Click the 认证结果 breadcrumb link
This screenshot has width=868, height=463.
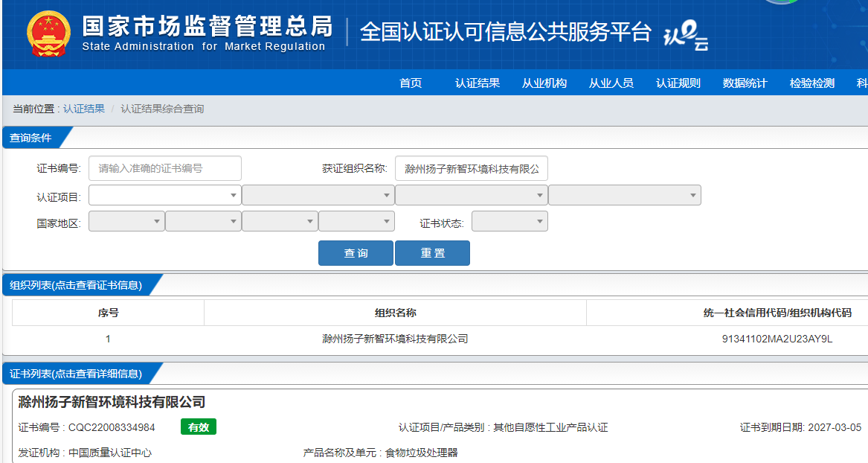pyautogui.click(x=83, y=109)
